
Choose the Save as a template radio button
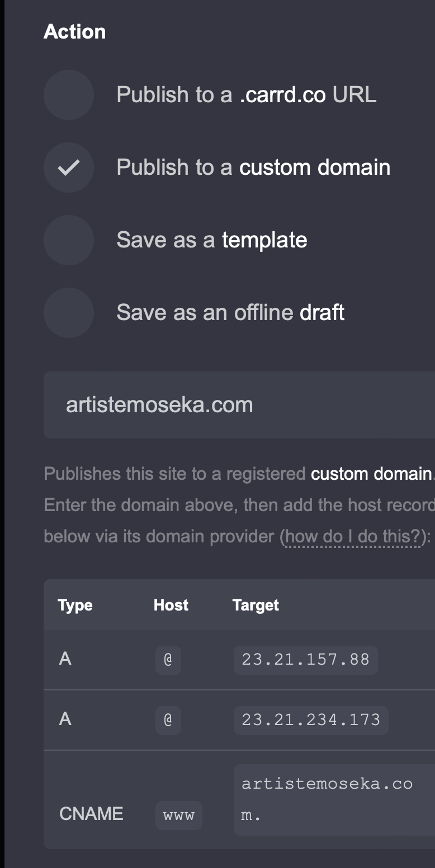tap(69, 240)
